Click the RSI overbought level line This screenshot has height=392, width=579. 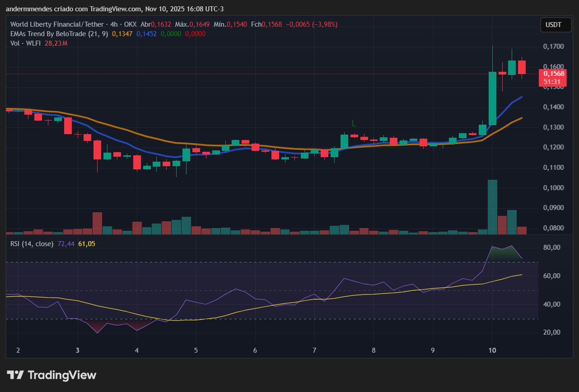pyautogui.click(x=271, y=262)
